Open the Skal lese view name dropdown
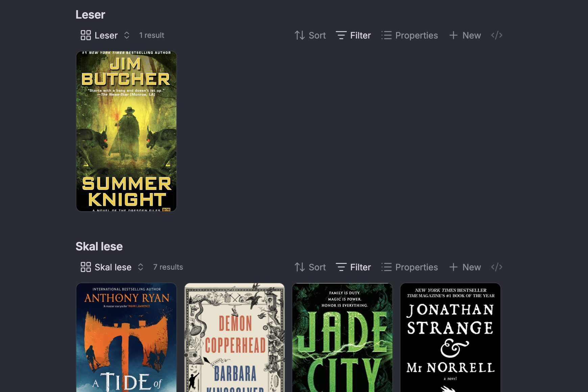The width and height of the screenshot is (588, 392). click(113, 267)
